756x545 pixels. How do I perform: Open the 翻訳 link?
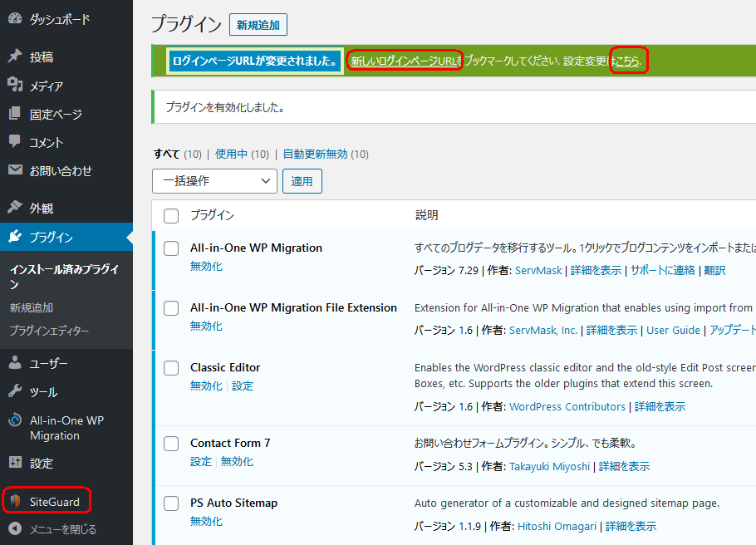714,270
